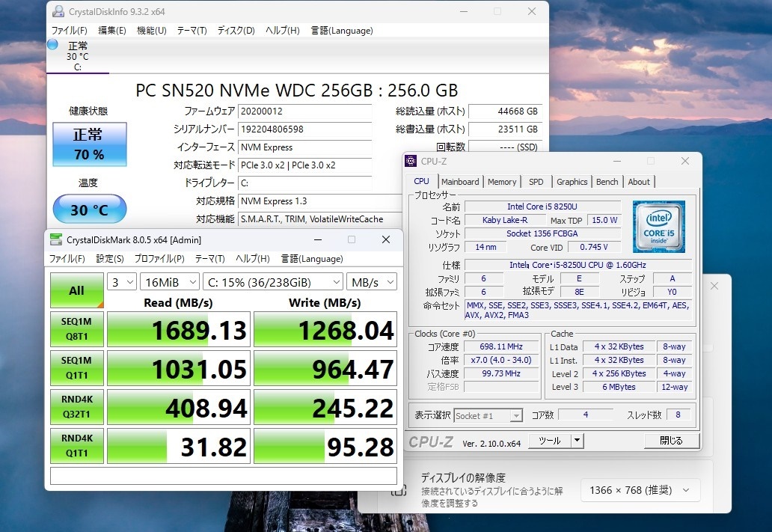
Task: Open ディスク(D) menu in CrystalDiskInfo
Action: tap(236, 31)
